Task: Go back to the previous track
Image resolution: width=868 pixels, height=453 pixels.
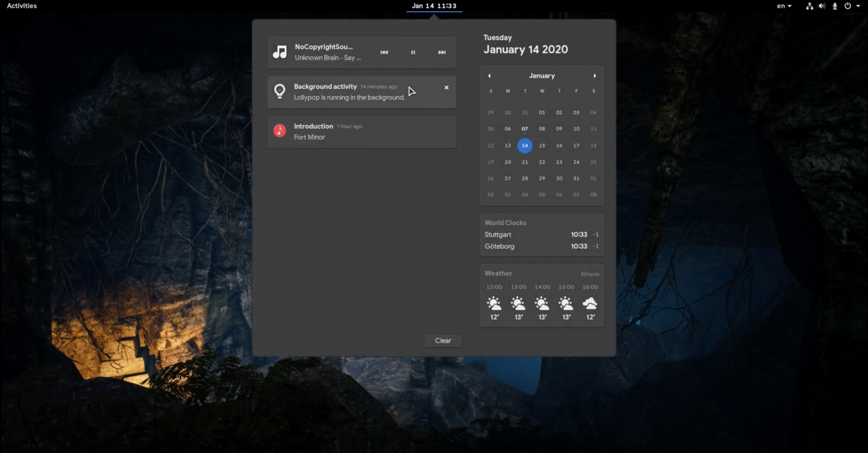Action: click(x=384, y=53)
